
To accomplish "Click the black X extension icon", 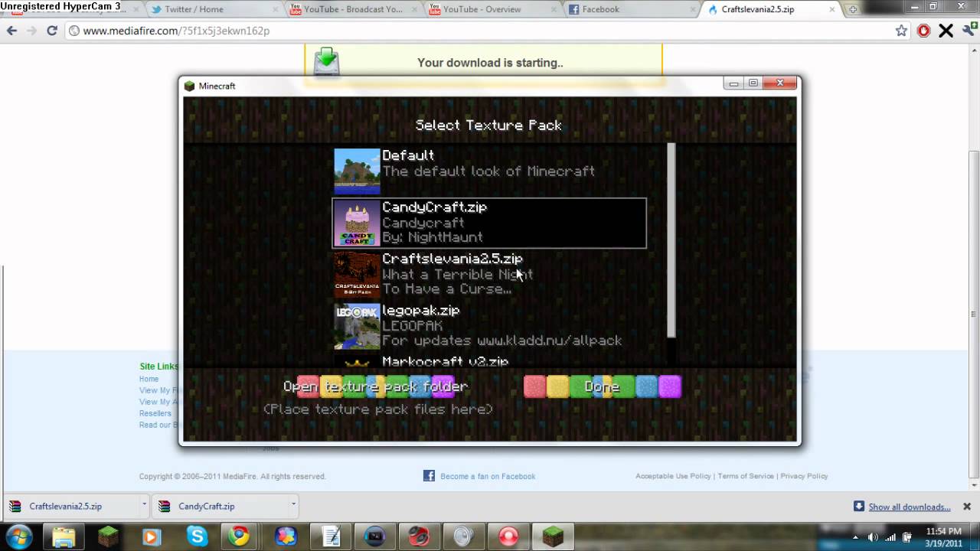I will [x=946, y=31].
